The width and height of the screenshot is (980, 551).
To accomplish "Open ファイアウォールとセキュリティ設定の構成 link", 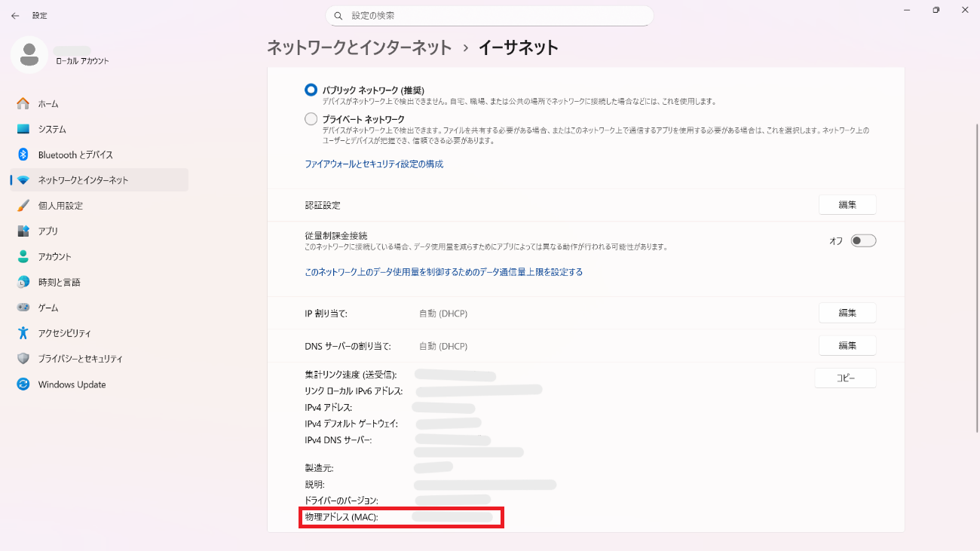I will [374, 164].
